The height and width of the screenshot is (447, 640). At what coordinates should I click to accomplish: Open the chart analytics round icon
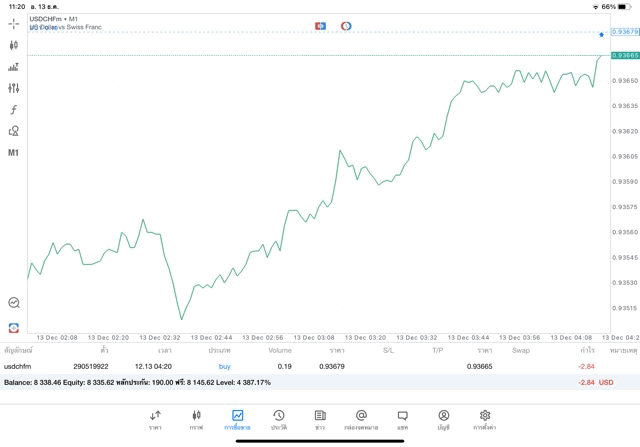13,302
